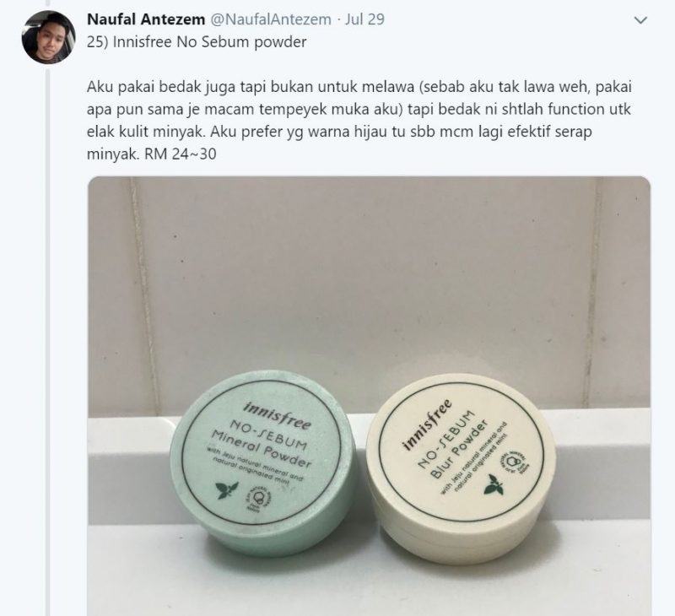Expand the tweet options chevron
Image resolution: width=675 pixels, height=616 pixels.
[x=641, y=20]
